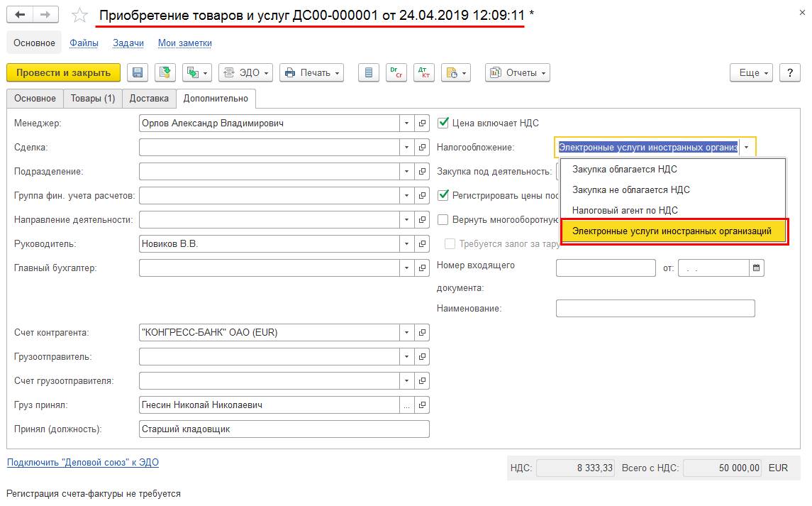Select the Дополнительно tab

coord(216,99)
